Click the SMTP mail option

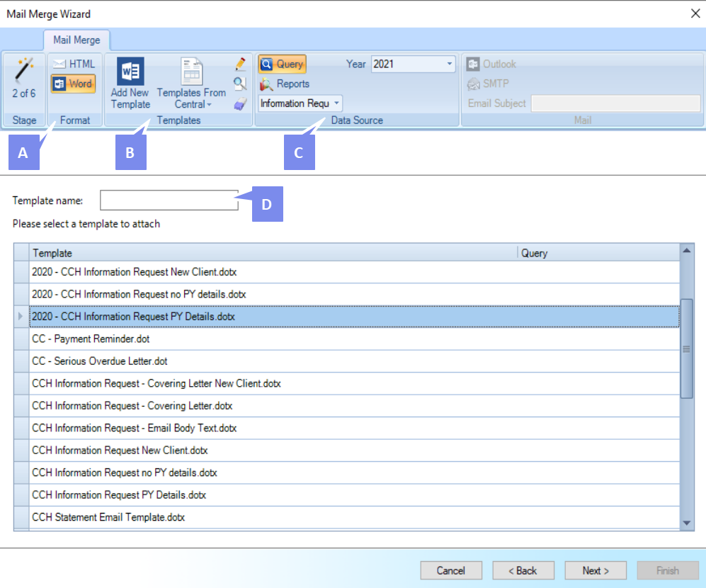click(x=488, y=84)
